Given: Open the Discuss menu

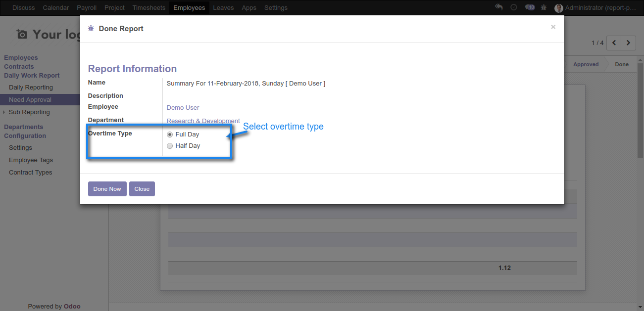Looking at the screenshot, I should (x=24, y=7).
